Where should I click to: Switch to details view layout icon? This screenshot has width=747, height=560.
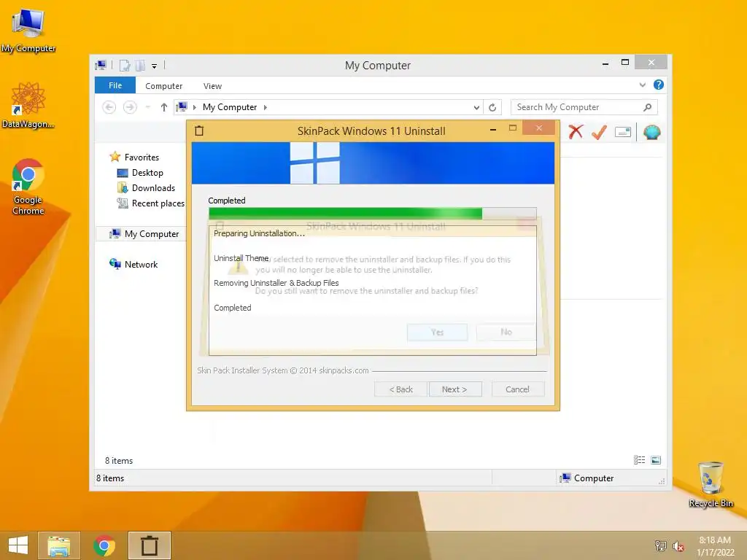coord(639,460)
